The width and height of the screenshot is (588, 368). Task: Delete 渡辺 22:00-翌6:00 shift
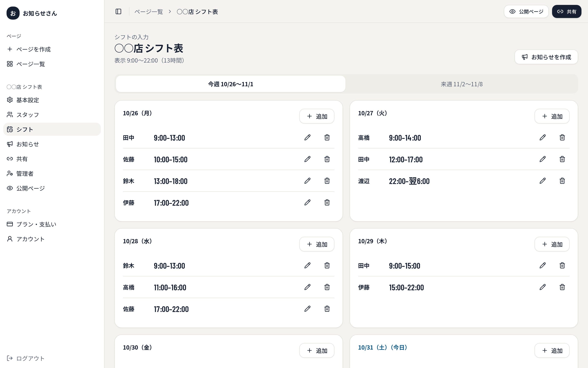click(562, 181)
